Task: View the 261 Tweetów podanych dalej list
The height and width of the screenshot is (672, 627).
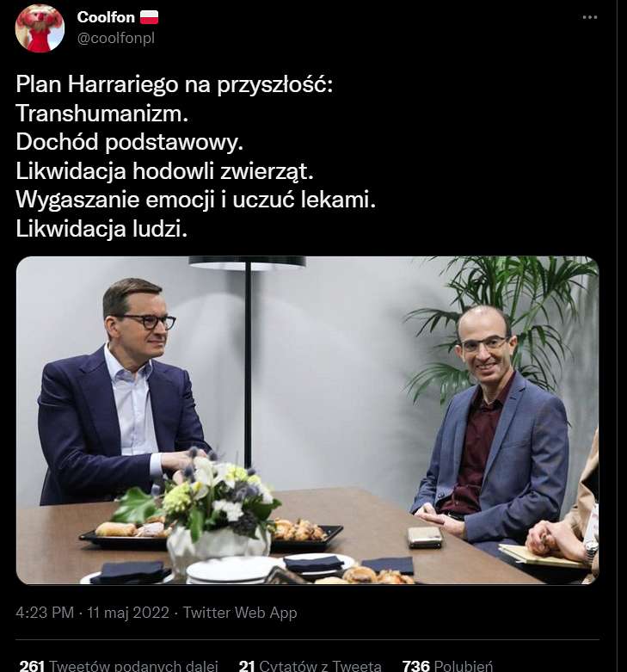Action: click(119, 666)
